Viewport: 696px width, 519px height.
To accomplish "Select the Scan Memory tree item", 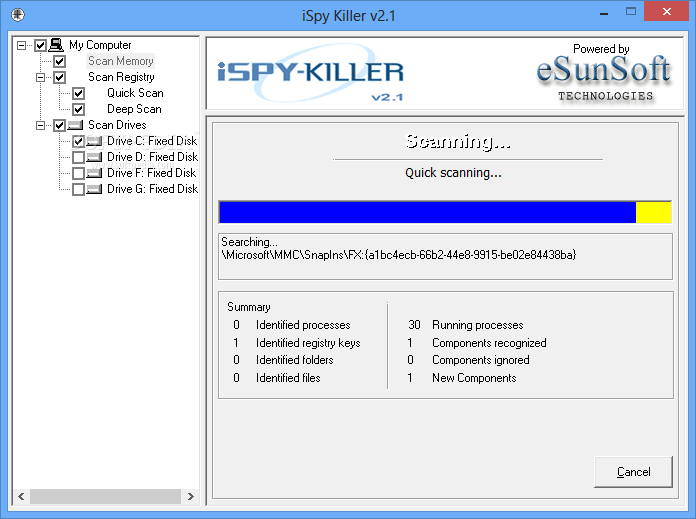I will coord(121,61).
